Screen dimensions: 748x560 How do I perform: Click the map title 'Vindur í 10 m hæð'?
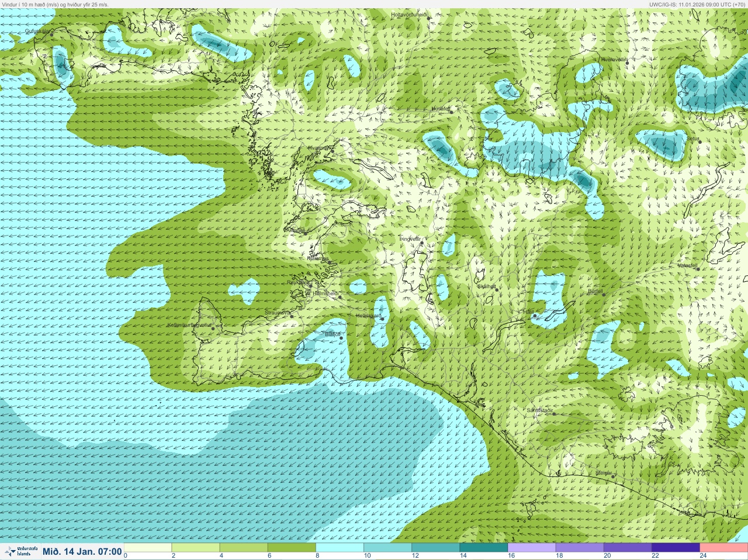point(23,4)
